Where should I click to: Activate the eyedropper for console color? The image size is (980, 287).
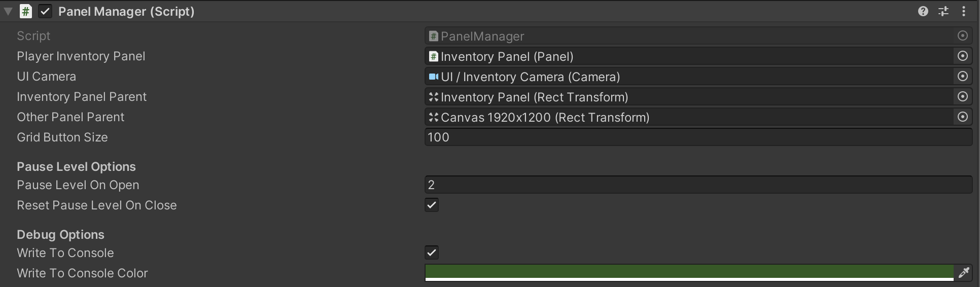963,273
